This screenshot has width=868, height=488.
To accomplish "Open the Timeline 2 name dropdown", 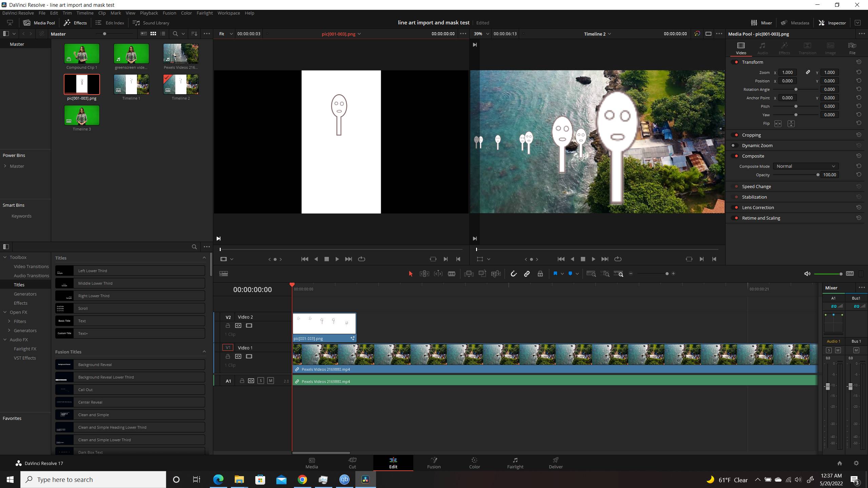I will [x=597, y=34].
